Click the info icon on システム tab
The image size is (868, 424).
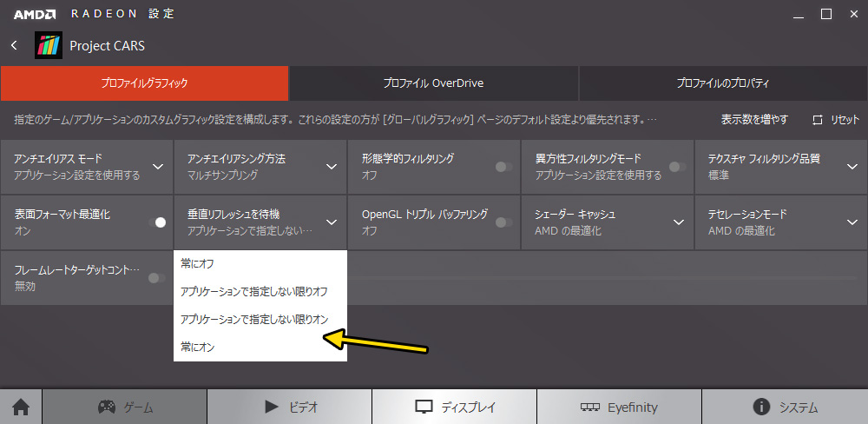point(762,407)
